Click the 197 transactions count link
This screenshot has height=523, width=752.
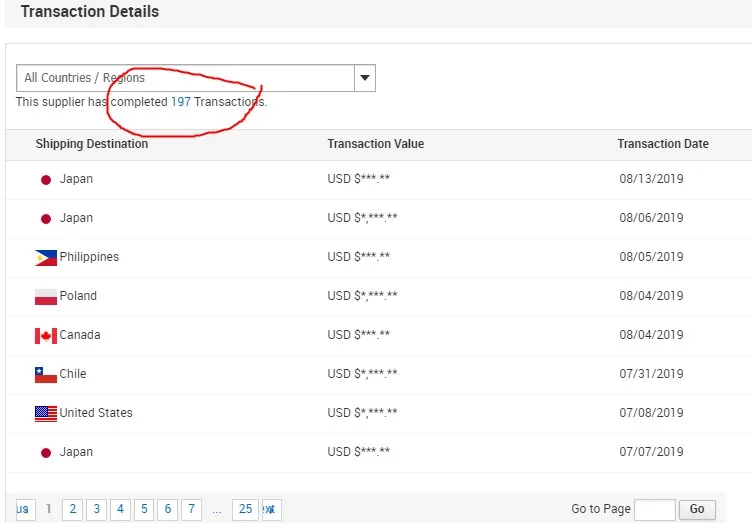tap(180, 102)
